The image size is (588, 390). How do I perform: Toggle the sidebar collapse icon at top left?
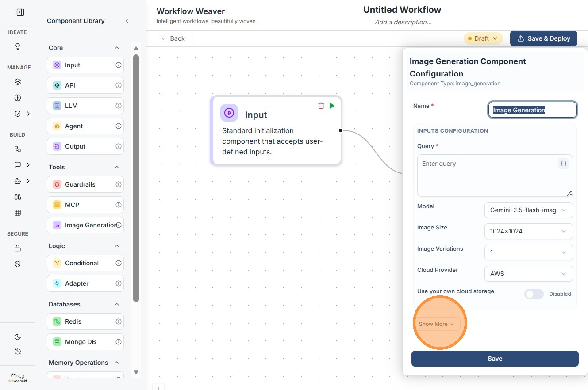tap(20, 12)
